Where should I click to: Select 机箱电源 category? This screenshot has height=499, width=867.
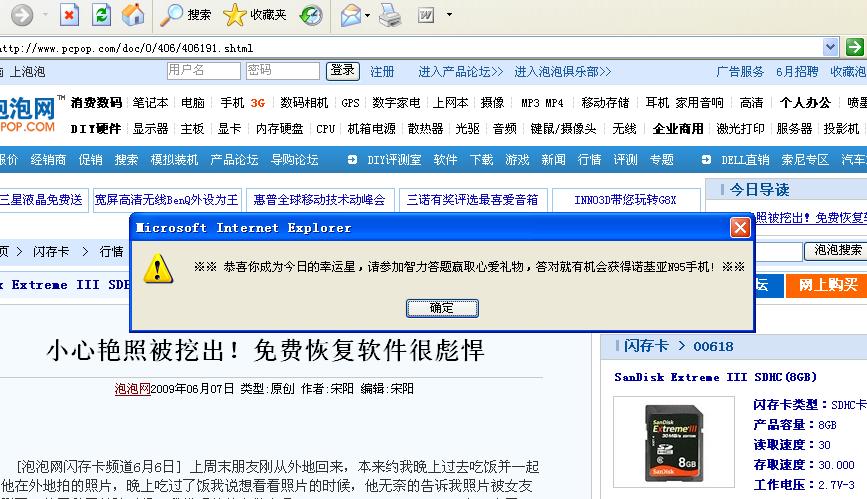[x=372, y=129]
